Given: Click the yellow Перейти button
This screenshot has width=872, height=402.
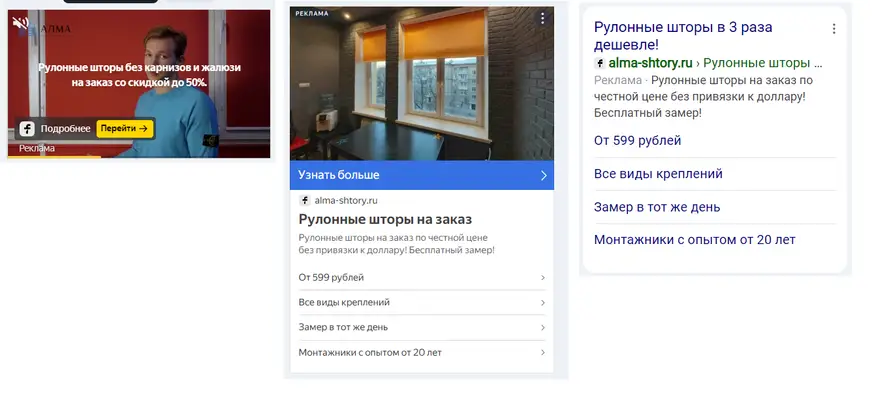Looking at the screenshot, I should [x=125, y=128].
